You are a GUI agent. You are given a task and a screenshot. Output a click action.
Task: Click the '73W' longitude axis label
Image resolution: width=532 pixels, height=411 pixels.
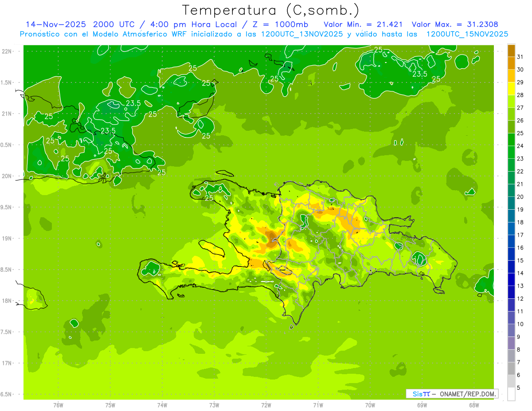click(x=214, y=405)
